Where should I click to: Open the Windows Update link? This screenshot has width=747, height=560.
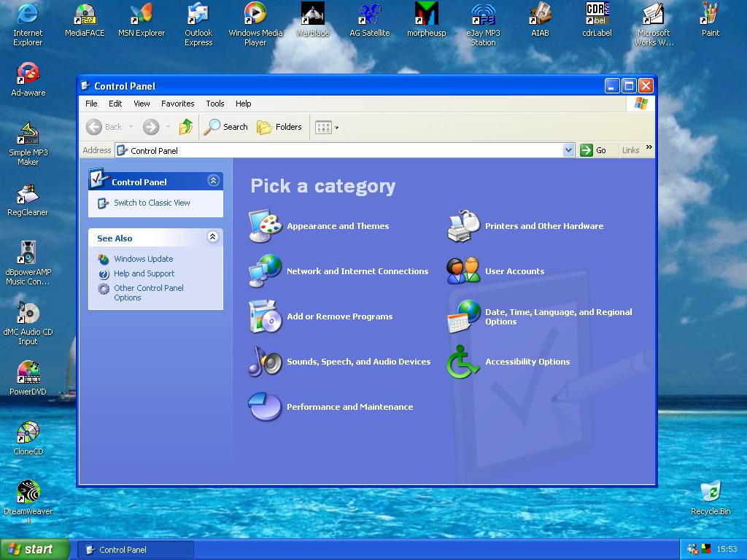point(143,259)
